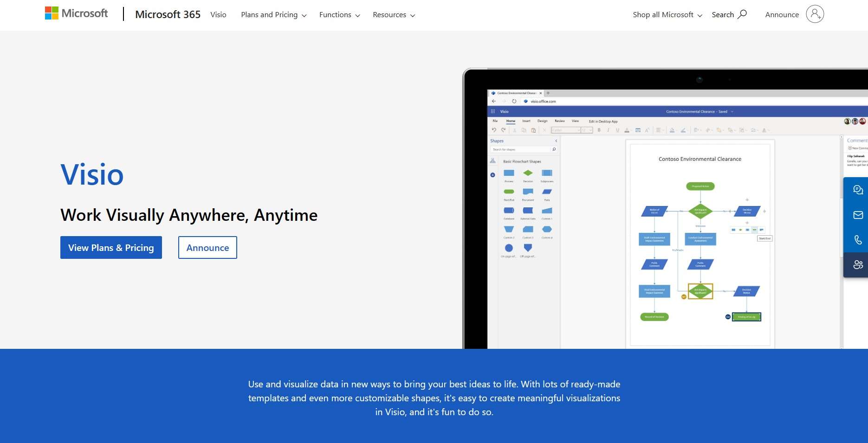Go to the Visio nav link

tap(218, 15)
